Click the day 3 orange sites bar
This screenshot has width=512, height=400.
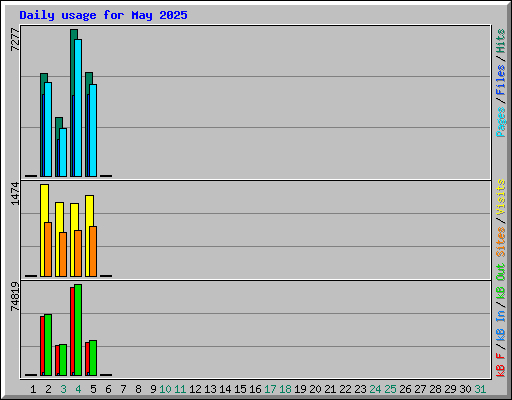coord(63,254)
